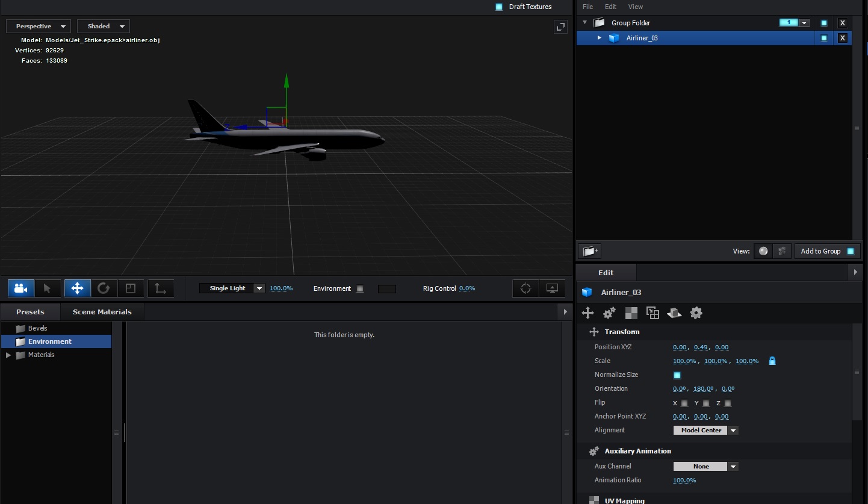Select the Environment preset folder
868x504 pixels.
click(x=56, y=341)
